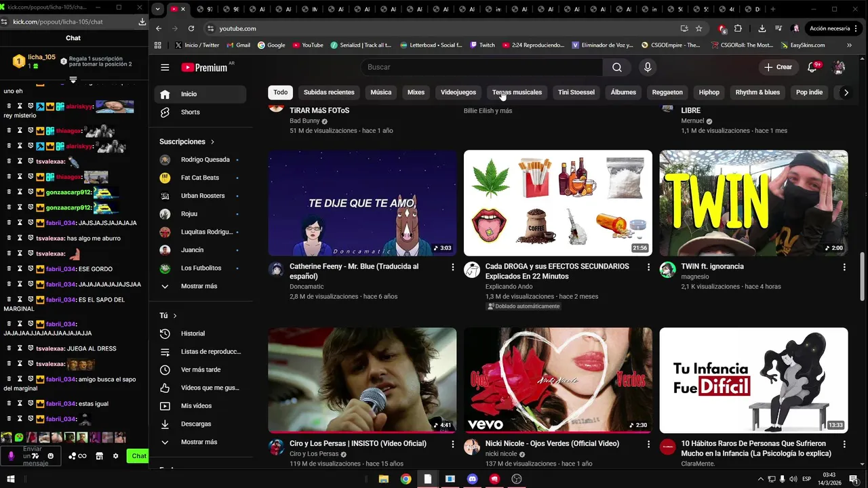Open Vídeos que me gustan
868x488 pixels.
tap(201, 388)
